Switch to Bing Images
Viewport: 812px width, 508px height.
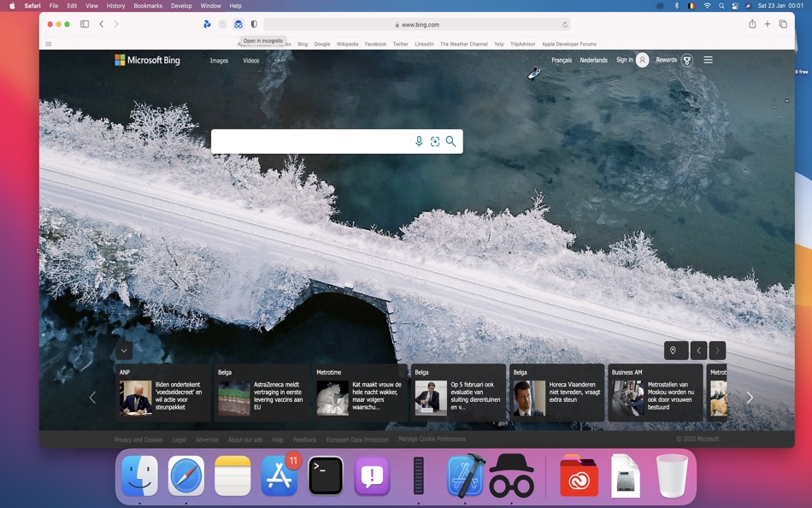click(219, 61)
